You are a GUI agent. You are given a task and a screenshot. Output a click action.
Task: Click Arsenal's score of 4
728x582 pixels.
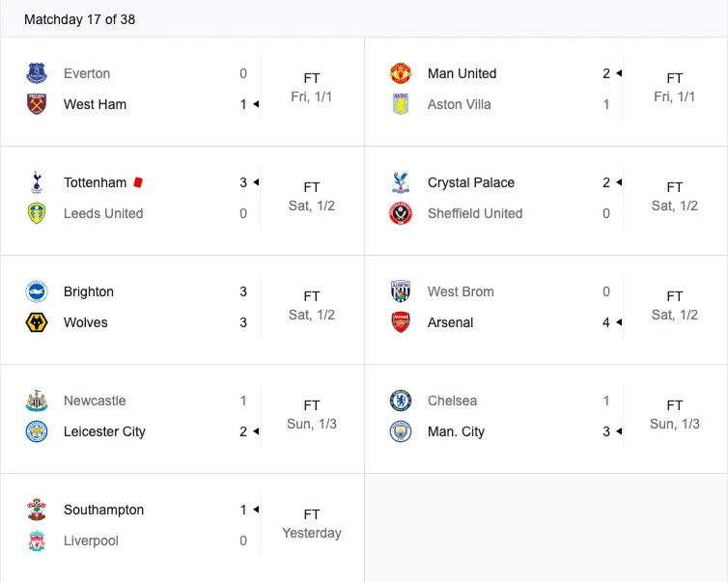coord(606,322)
